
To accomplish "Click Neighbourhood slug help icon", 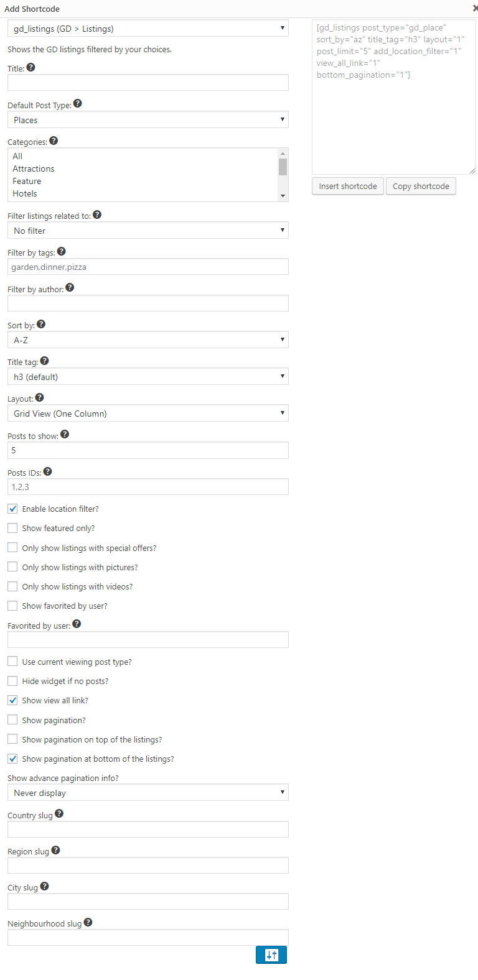I will [x=88, y=922].
